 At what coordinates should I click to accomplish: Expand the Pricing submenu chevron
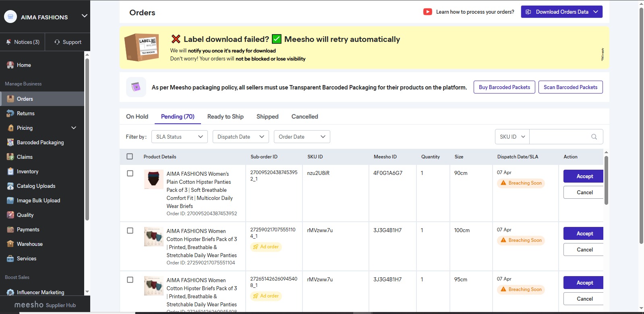click(74, 128)
